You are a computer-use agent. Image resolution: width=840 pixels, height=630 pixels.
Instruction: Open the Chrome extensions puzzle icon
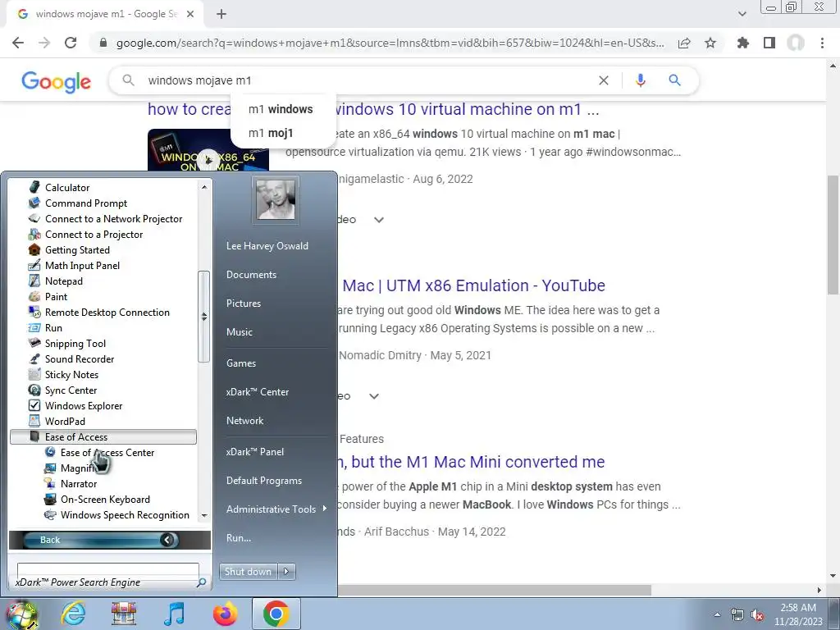click(x=743, y=43)
